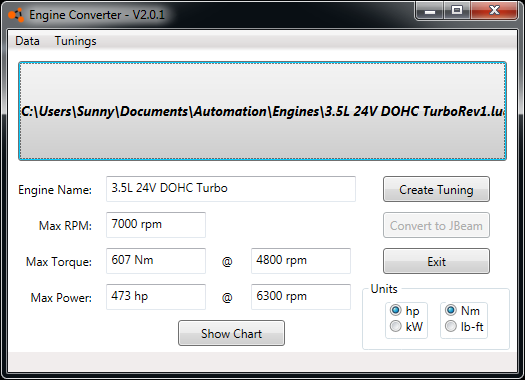Click the Units group label
This screenshot has width=525, height=380.
[384, 289]
